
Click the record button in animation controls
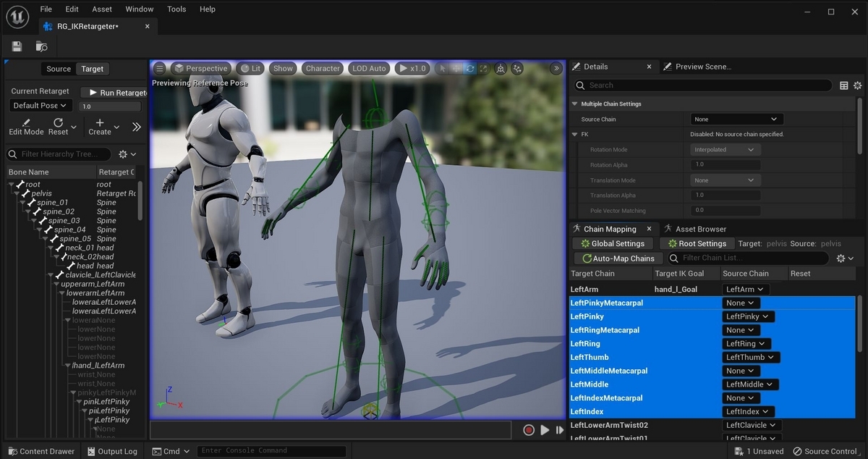click(x=529, y=430)
